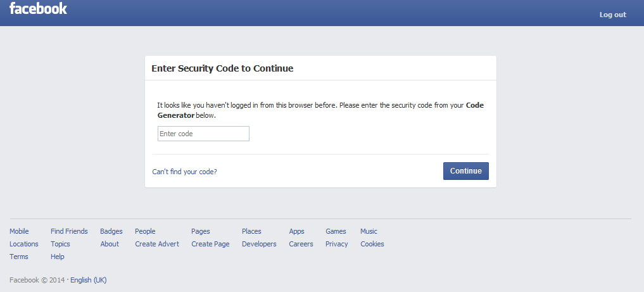Select the People footer link
Viewport: 644px width, 292px height.
click(x=145, y=231)
